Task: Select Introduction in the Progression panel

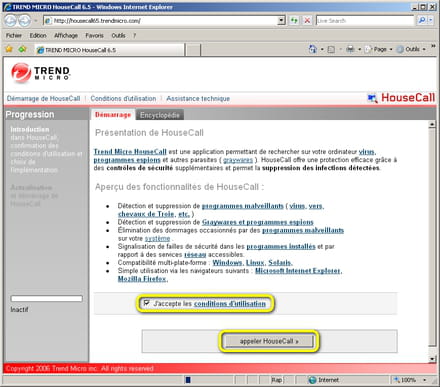Action: tap(30, 129)
